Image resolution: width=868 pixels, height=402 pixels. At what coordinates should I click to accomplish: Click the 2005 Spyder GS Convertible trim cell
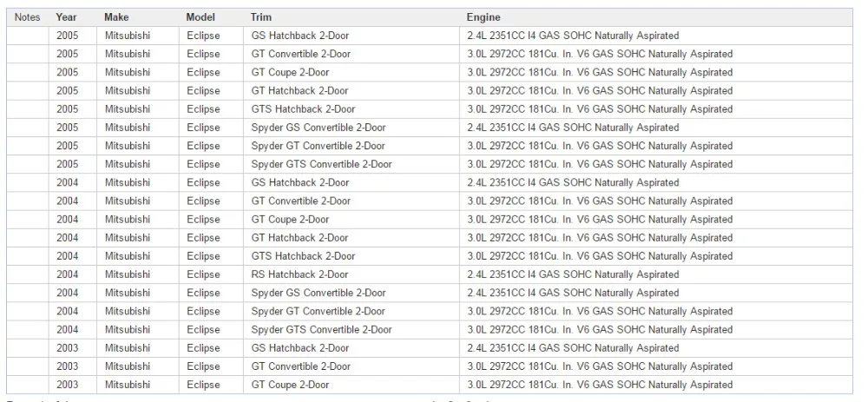tap(351, 128)
